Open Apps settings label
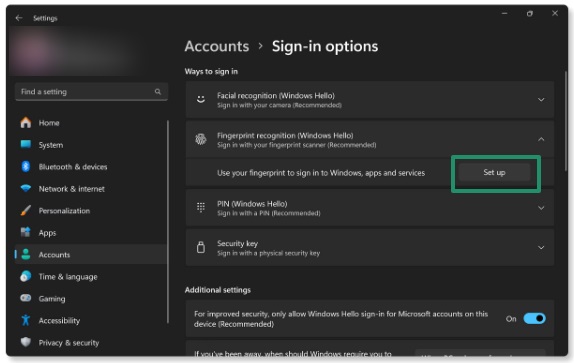This screenshot has width=574, height=363. point(47,233)
